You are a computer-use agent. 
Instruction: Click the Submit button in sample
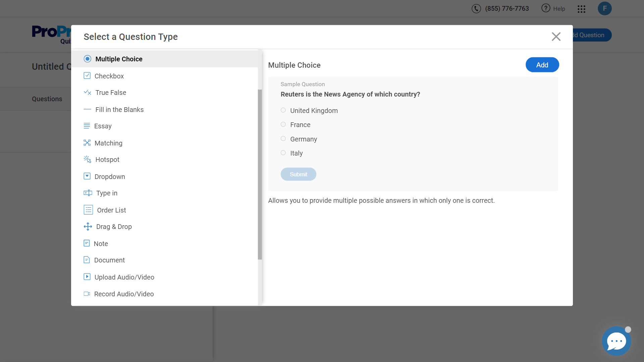click(298, 174)
